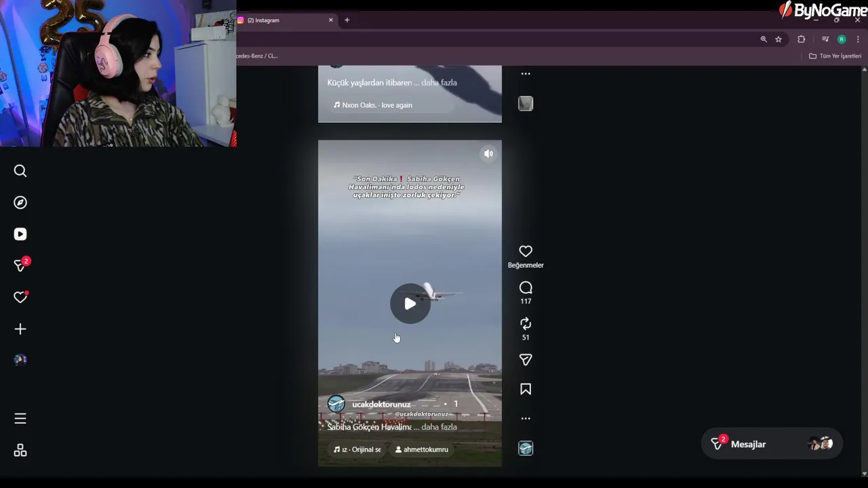This screenshot has height=488, width=868.
Task: Click the page scrollbar down arrow
Action: tap(864, 473)
